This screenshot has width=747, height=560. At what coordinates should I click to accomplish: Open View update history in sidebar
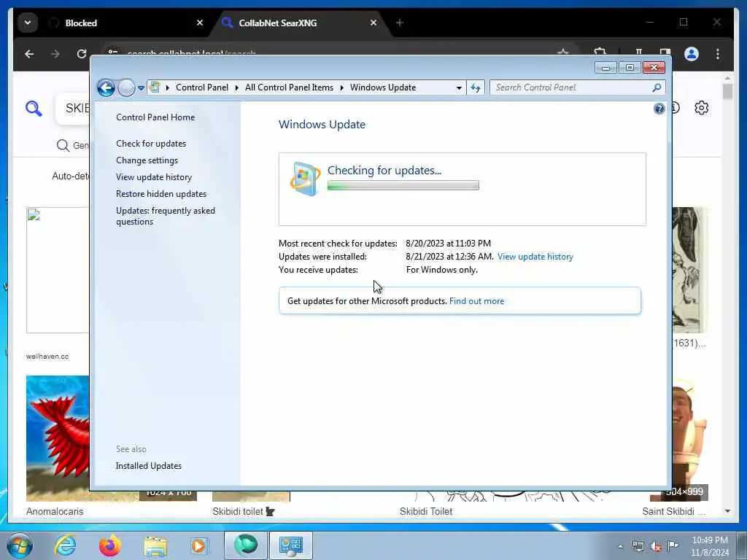coord(154,177)
